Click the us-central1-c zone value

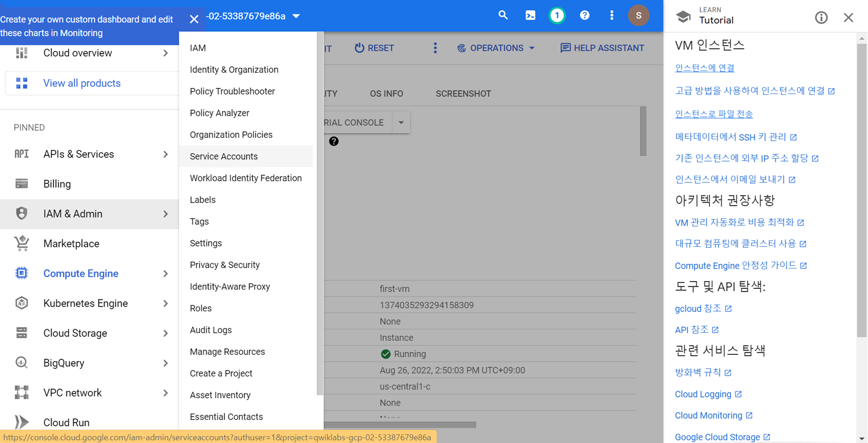(x=405, y=387)
